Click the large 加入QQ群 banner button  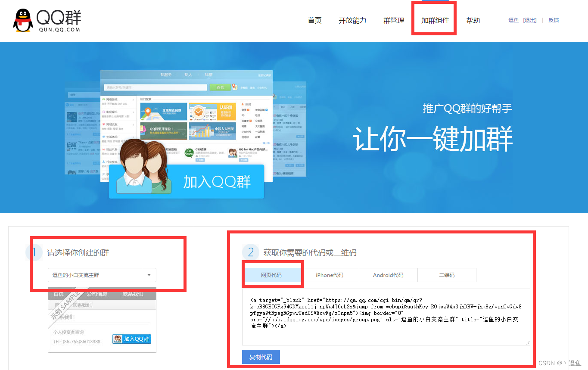pyautogui.click(x=187, y=181)
